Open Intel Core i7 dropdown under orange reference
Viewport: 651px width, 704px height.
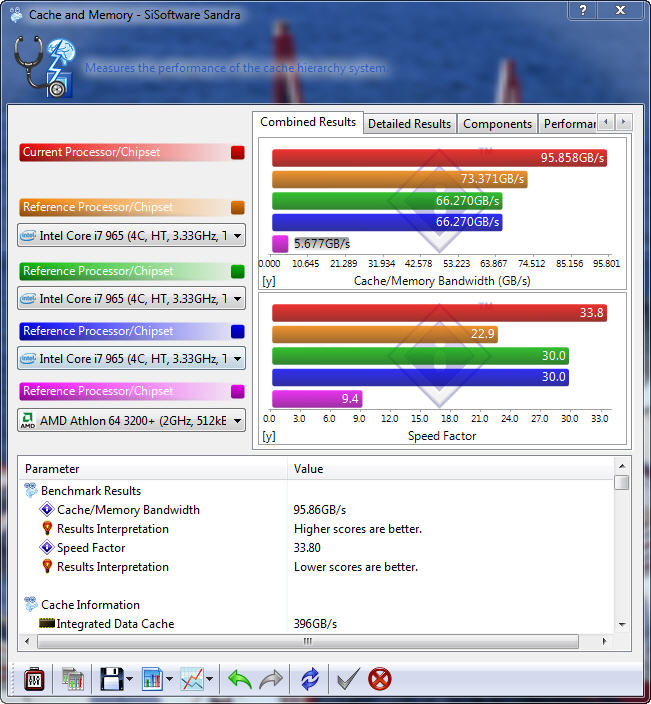(131, 235)
